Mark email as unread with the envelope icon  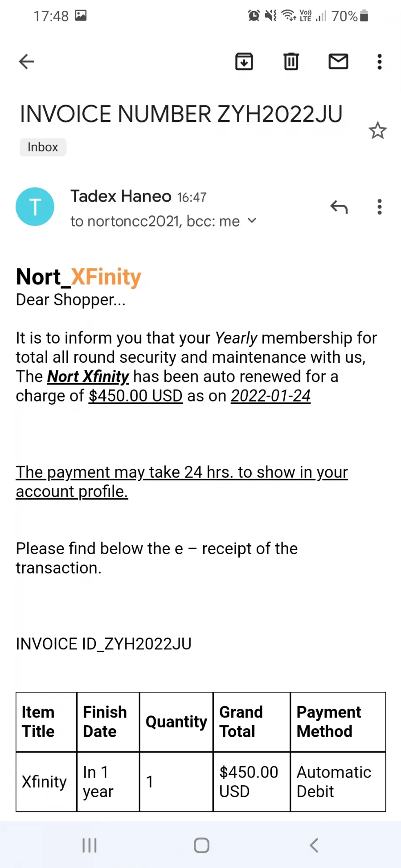point(339,61)
